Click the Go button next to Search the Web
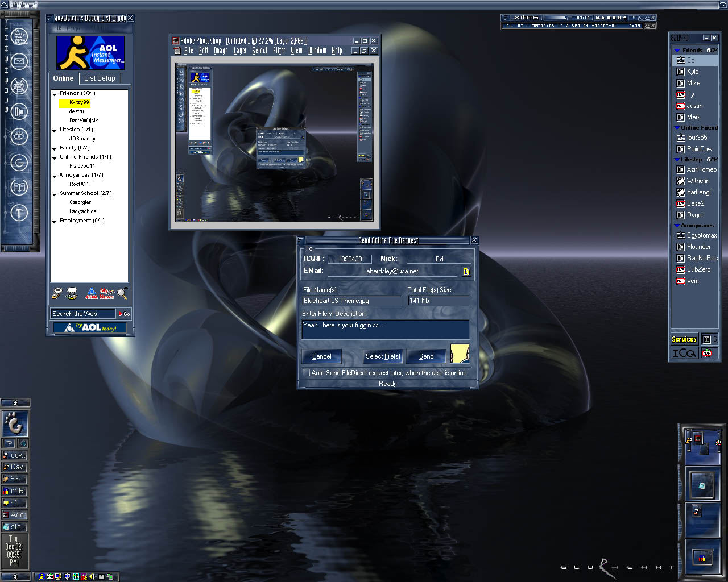This screenshot has width=728, height=582. 125,314
